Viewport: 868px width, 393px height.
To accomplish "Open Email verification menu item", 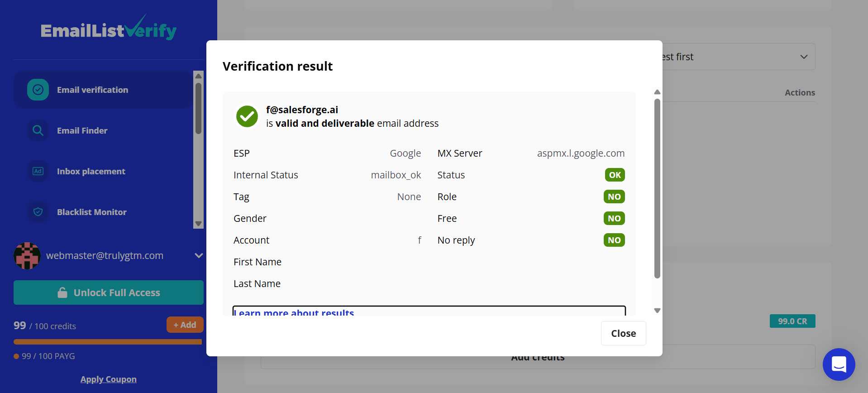I will tap(103, 90).
